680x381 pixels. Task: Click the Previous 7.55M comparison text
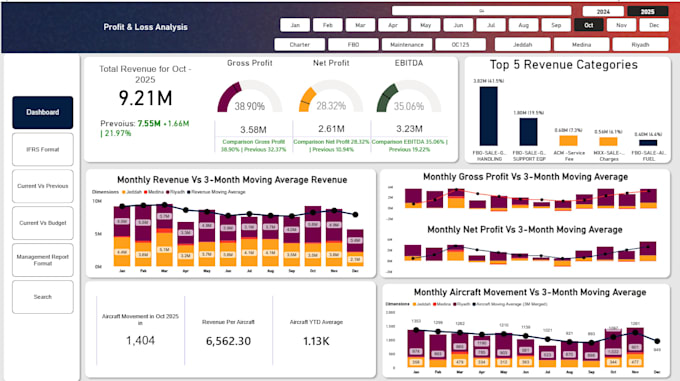(x=144, y=128)
